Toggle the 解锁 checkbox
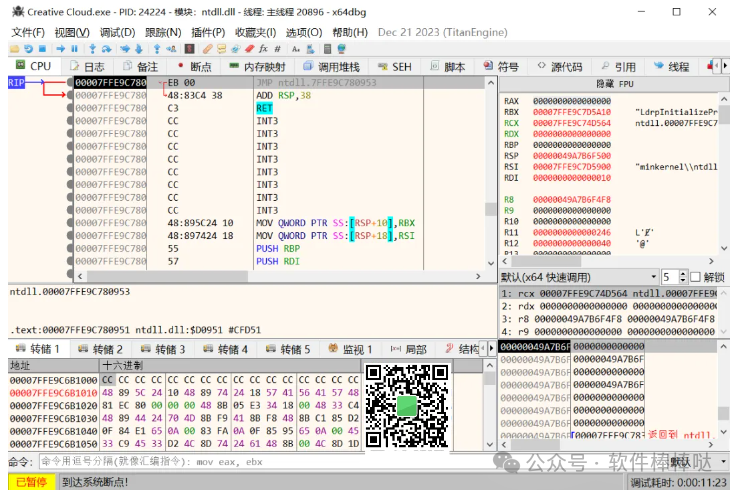This screenshot has height=492, width=735. [x=696, y=277]
